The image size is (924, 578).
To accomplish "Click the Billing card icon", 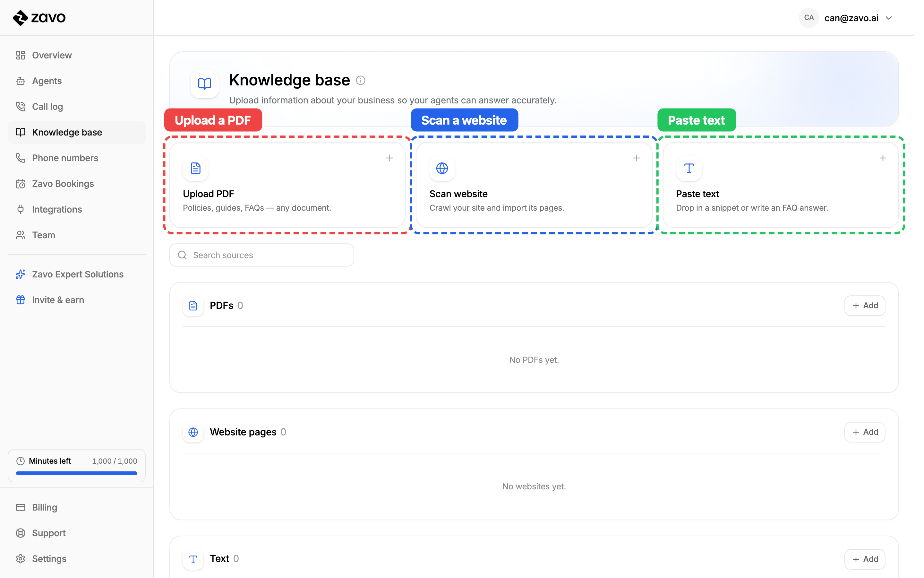I will 21,507.
